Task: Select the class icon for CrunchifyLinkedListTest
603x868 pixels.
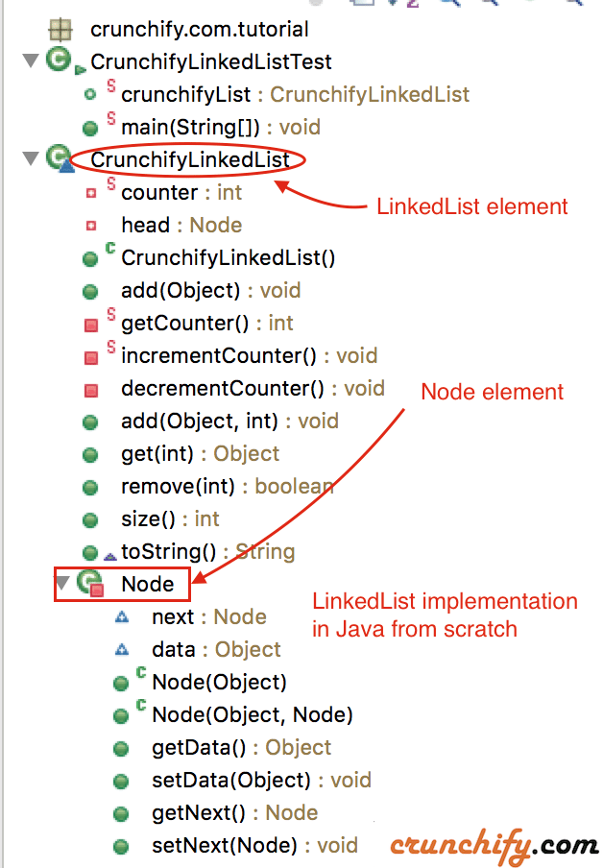Action: pyautogui.click(x=60, y=60)
